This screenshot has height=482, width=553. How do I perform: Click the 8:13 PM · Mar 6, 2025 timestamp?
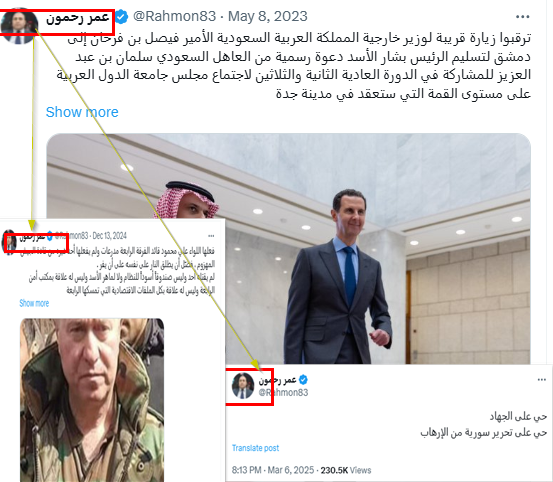click(x=273, y=470)
